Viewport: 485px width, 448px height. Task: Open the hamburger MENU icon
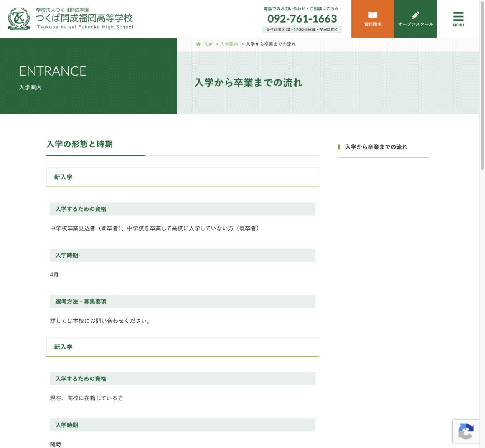(458, 19)
